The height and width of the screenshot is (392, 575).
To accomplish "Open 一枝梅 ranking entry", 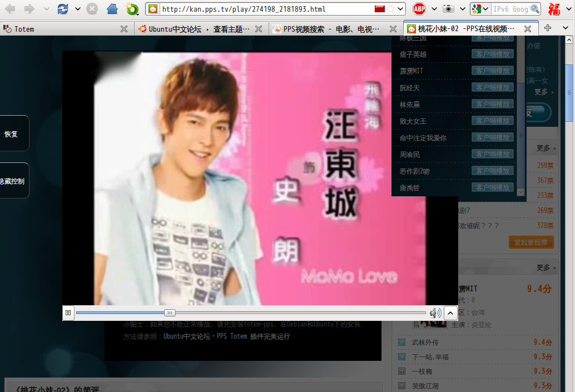I will tap(422, 371).
